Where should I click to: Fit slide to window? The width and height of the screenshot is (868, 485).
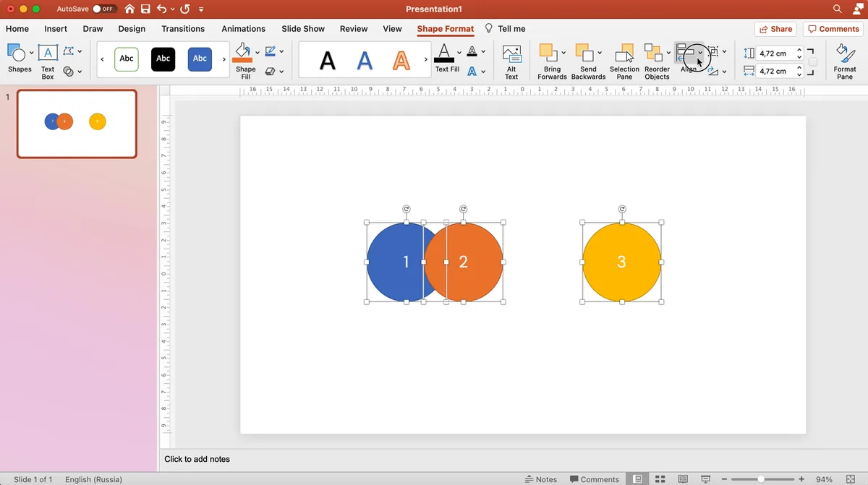pyautogui.click(x=851, y=479)
